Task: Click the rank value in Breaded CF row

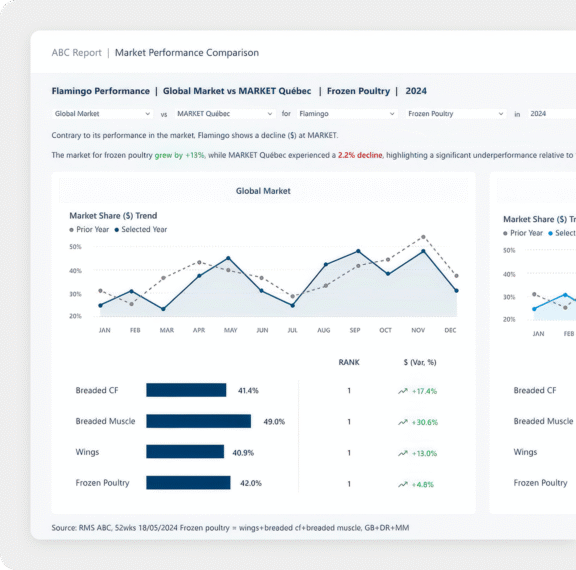Action: [x=349, y=391]
